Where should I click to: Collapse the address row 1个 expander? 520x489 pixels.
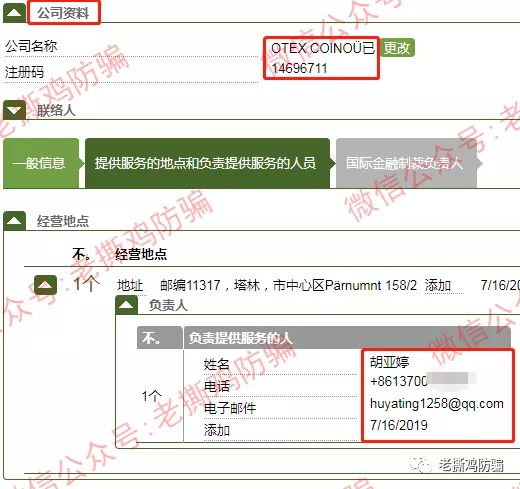coord(46,285)
